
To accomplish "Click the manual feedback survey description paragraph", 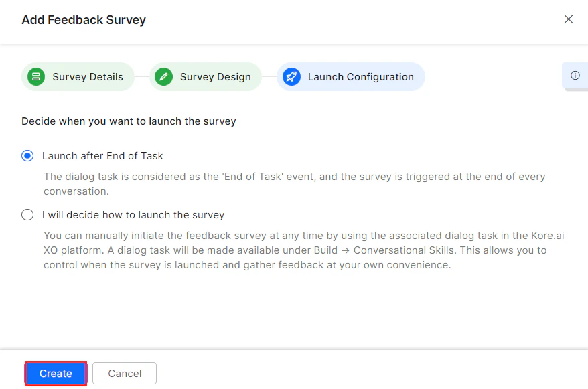I will pos(304,250).
